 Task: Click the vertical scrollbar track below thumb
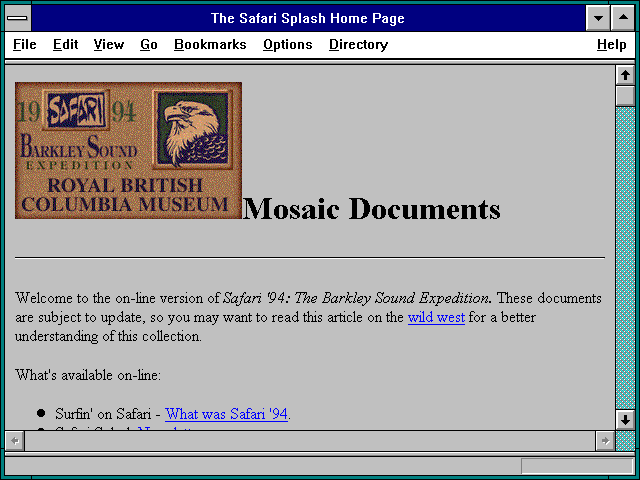pos(625,257)
